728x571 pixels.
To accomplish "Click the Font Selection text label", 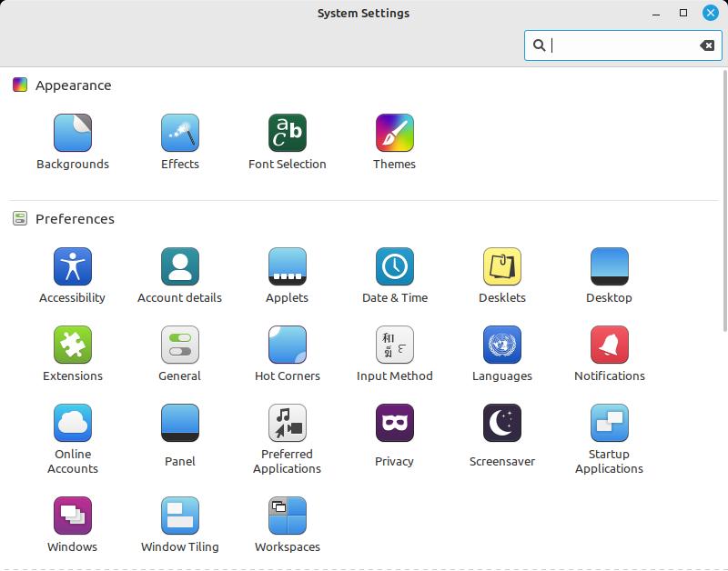I will [287, 165].
